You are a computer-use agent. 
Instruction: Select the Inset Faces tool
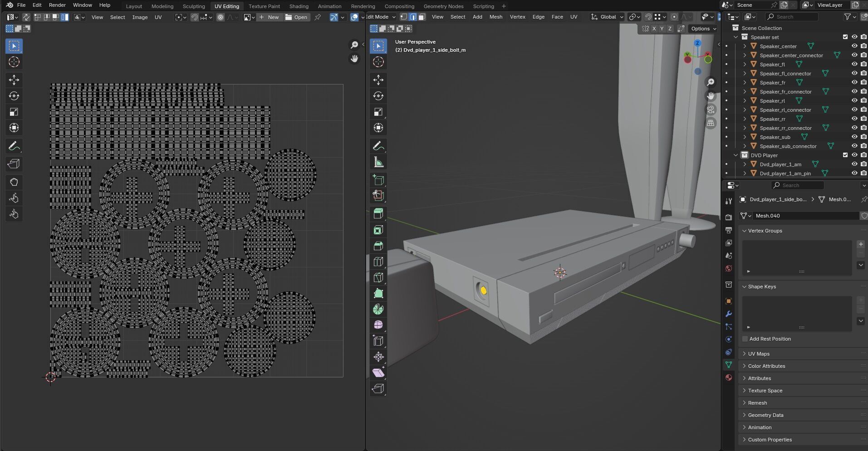pos(378,230)
